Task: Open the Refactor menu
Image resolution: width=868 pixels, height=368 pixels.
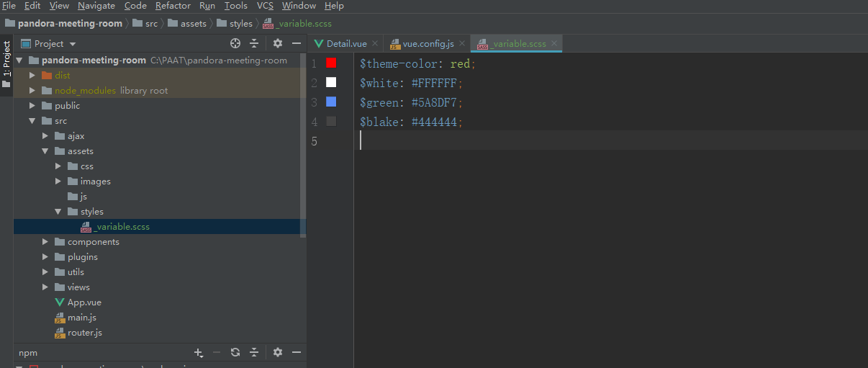Action: (x=173, y=6)
